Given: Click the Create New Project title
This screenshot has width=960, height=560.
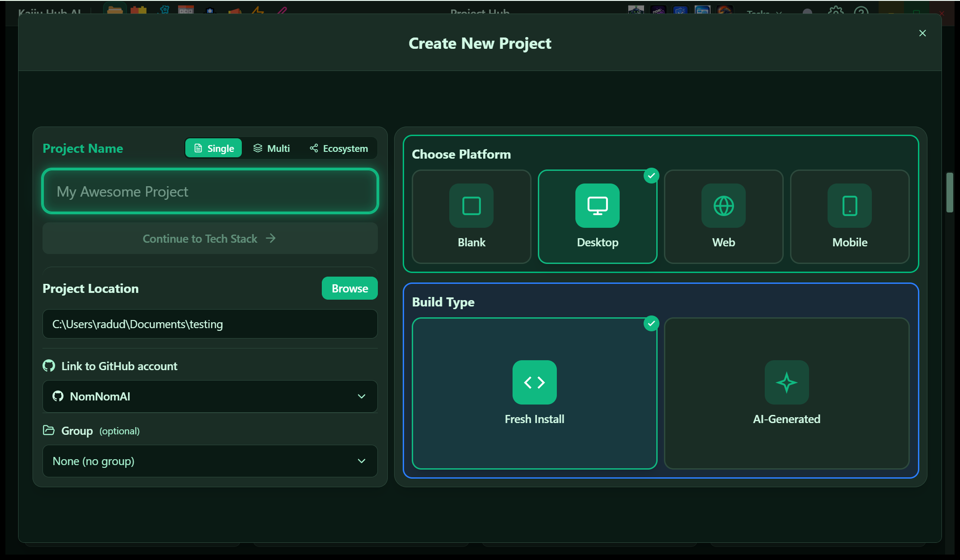Looking at the screenshot, I should tap(480, 43).
